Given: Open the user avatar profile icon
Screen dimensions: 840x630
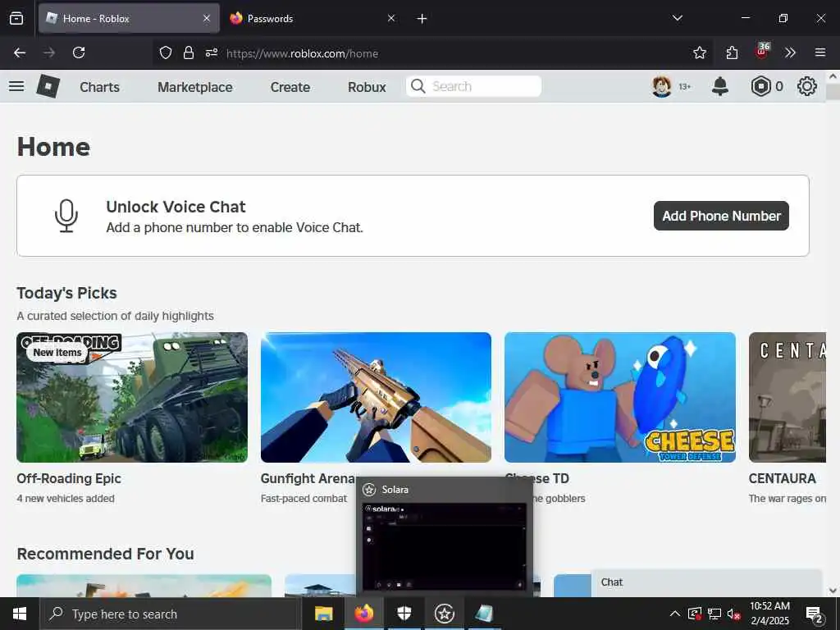Looking at the screenshot, I should [662, 86].
